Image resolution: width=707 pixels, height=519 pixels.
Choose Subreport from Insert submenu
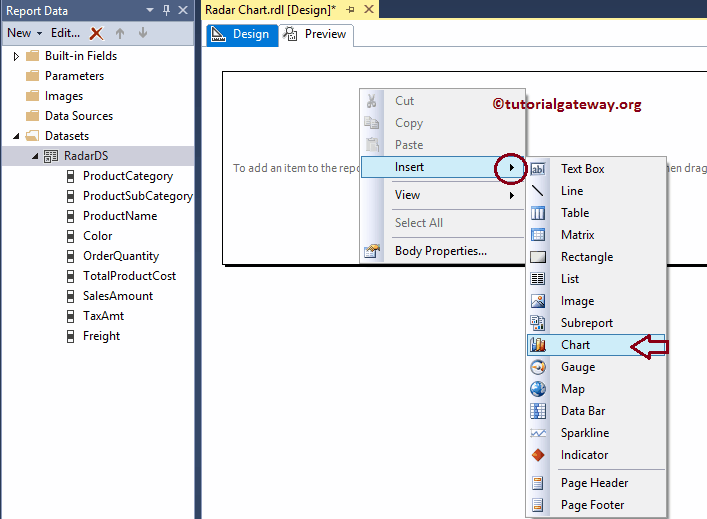click(x=596, y=323)
